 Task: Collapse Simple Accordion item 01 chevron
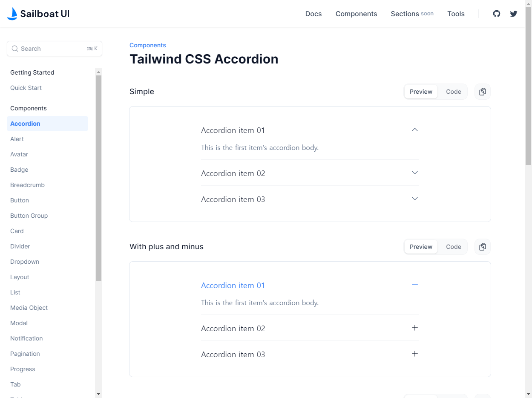415,130
